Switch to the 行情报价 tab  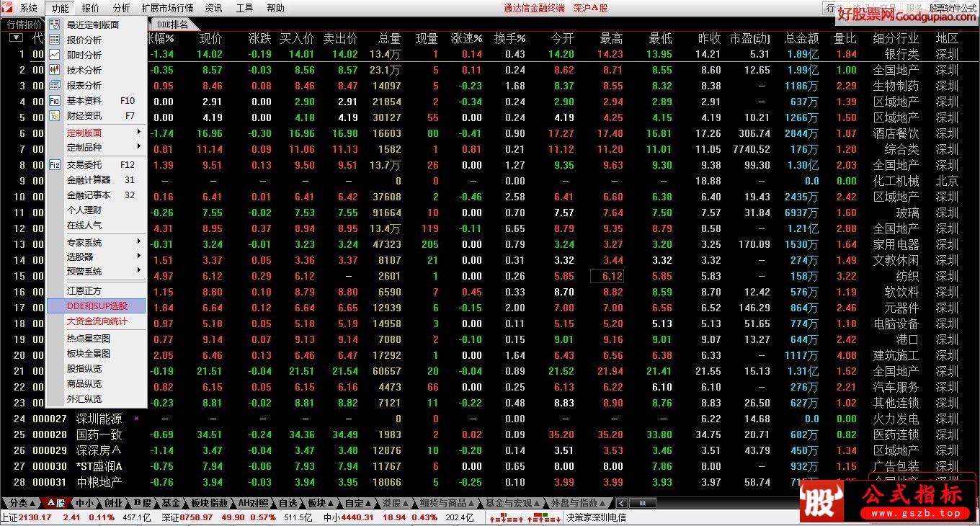pos(24,24)
